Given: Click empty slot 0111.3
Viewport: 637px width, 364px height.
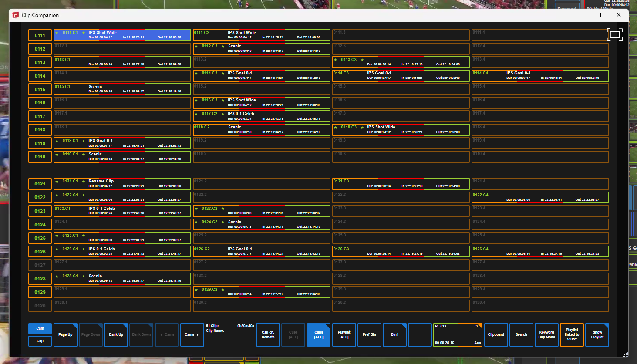Looking at the screenshot, I should click(401, 35).
